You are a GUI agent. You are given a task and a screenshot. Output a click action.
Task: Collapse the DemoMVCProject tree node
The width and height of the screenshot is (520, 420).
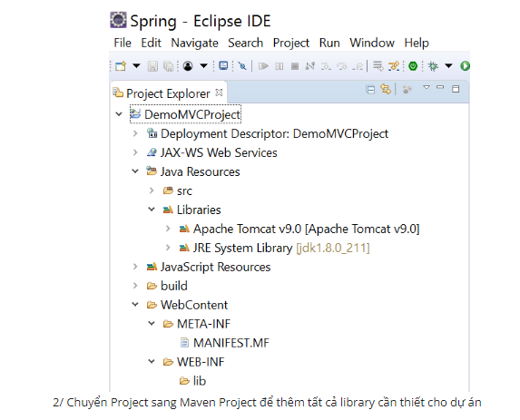pyautogui.click(x=119, y=114)
